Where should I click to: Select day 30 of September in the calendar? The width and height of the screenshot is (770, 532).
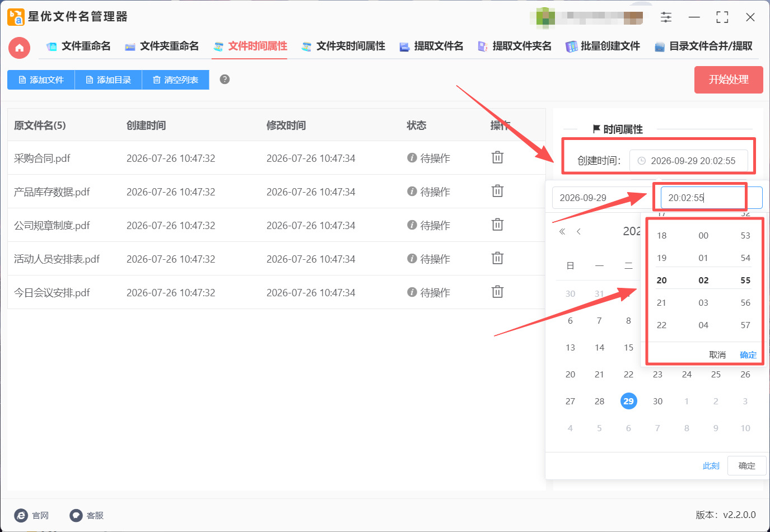(657, 401)
